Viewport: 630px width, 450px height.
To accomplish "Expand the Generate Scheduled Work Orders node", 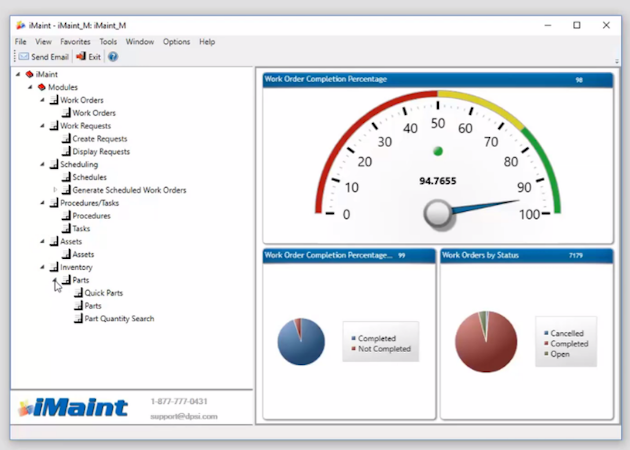I will (55, 190).
